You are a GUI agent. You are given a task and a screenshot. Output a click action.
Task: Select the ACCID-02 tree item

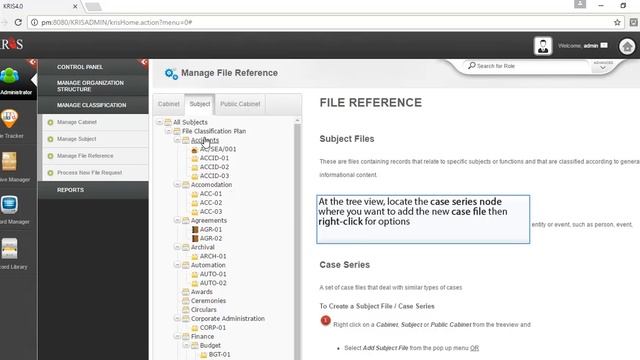[214, 167]
